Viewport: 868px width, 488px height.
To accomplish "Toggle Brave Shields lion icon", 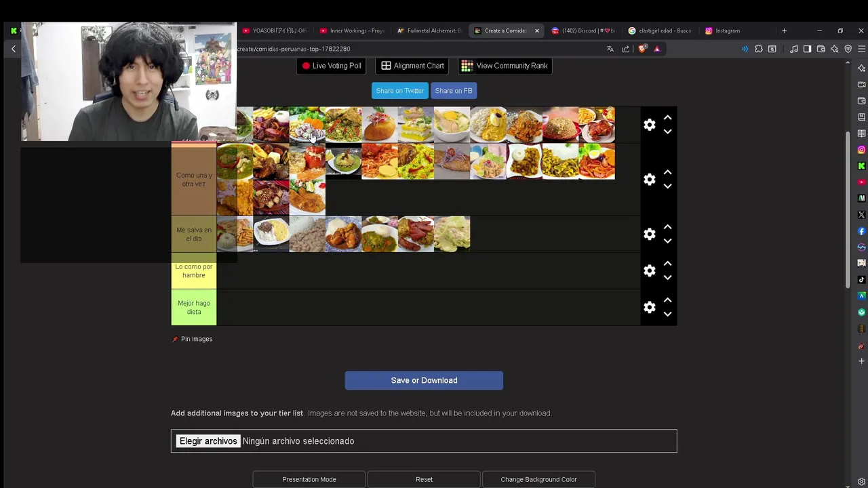I will pos(642,49).
